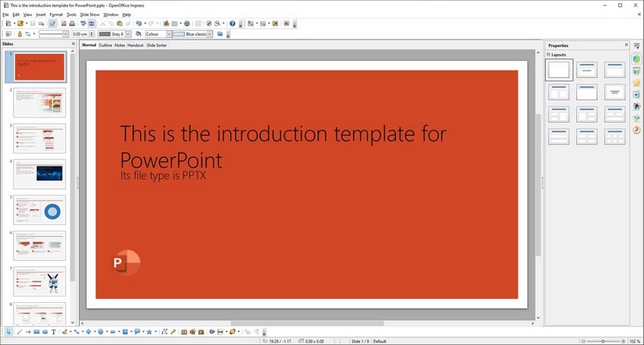This screenshot has height=345, width=644.
Task: Select slide 5 thumbnail with donut chart
Action: click(x=39, y=210)
